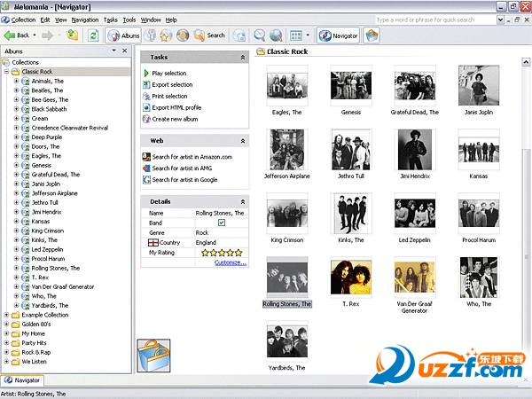The width and height of the screenshot is (532, 399).
Task: Click the Forward arrow toolbar button
Action: click(48, 35)
